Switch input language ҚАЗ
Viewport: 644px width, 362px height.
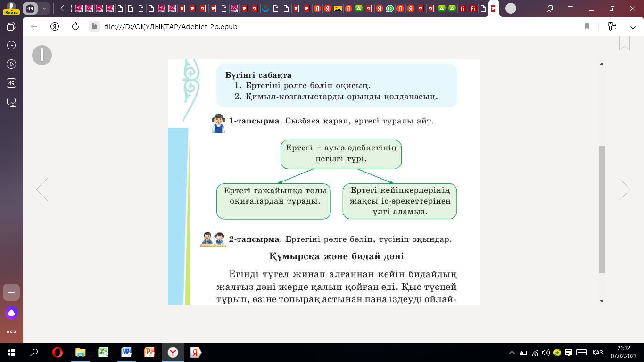tap(598, 352)
